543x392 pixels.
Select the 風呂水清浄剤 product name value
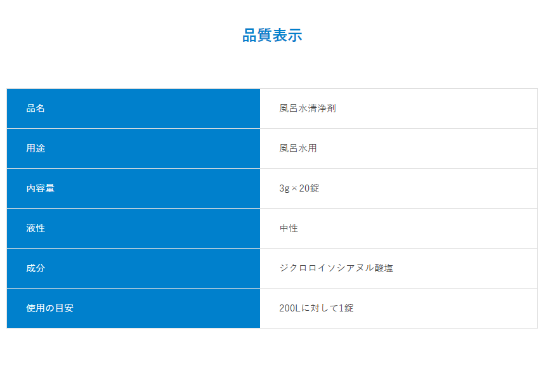tap(308, 108)
